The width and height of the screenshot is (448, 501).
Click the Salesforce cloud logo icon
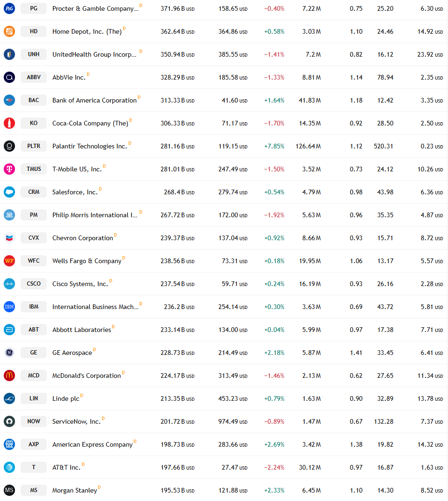9,192
